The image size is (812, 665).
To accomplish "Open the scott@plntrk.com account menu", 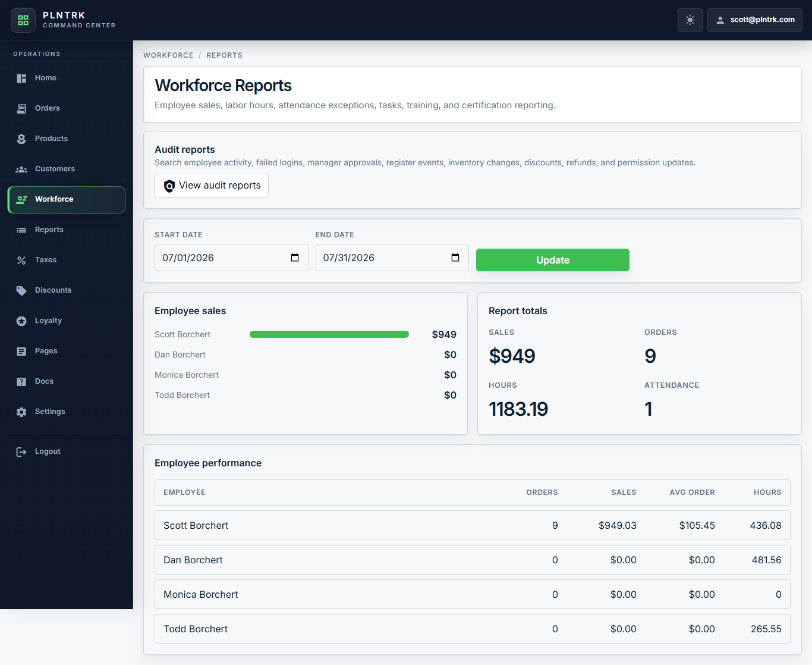I will pos(755,20).
